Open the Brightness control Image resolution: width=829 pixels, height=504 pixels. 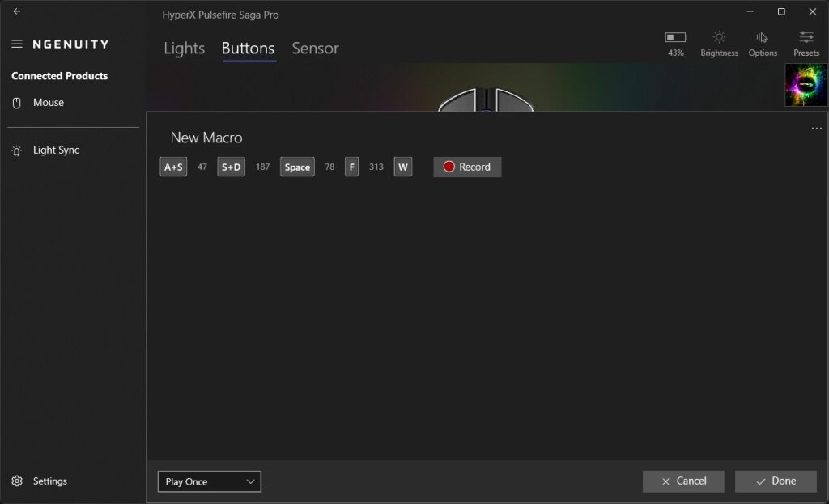pyautogui.click(x=719, y=44)
